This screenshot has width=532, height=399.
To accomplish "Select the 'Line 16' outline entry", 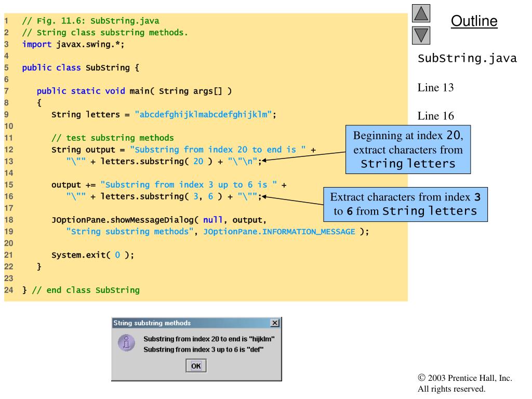I will 435,116.
